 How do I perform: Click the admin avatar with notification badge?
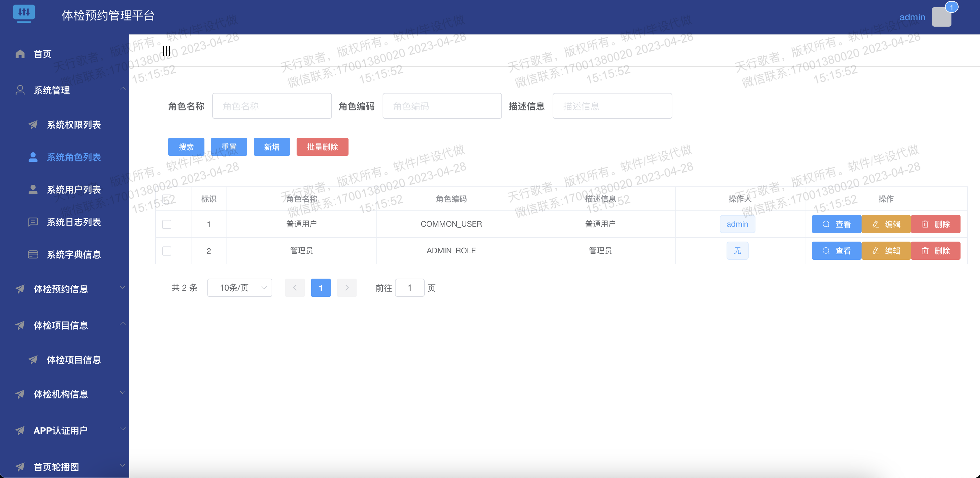point(942,17)
